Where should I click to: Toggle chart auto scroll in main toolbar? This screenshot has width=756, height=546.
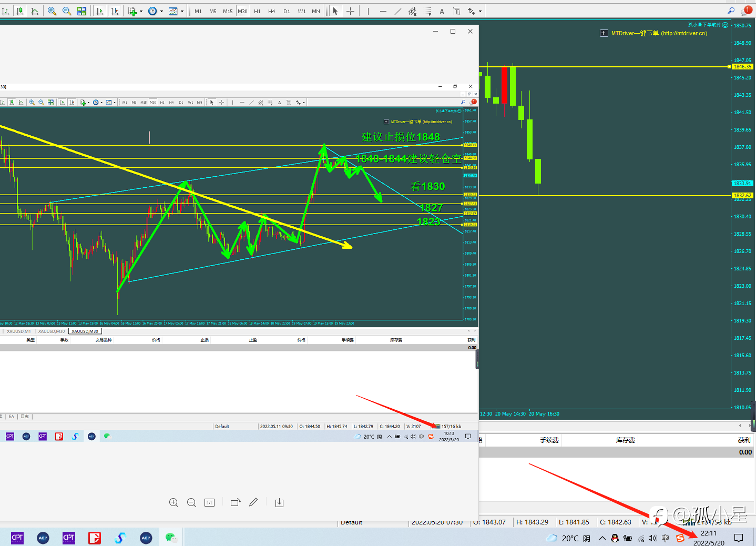coord(100,11)
